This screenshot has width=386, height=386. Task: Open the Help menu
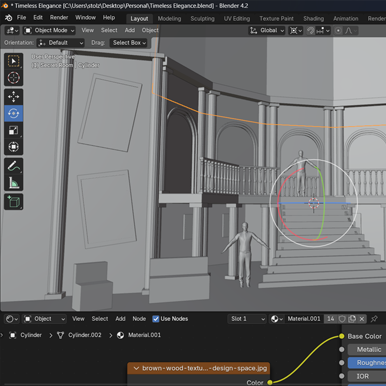(109, 18)
